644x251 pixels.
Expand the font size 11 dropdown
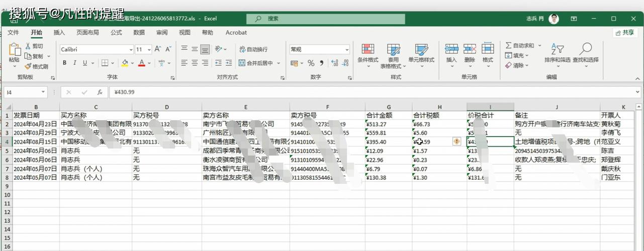click(149, 50)
